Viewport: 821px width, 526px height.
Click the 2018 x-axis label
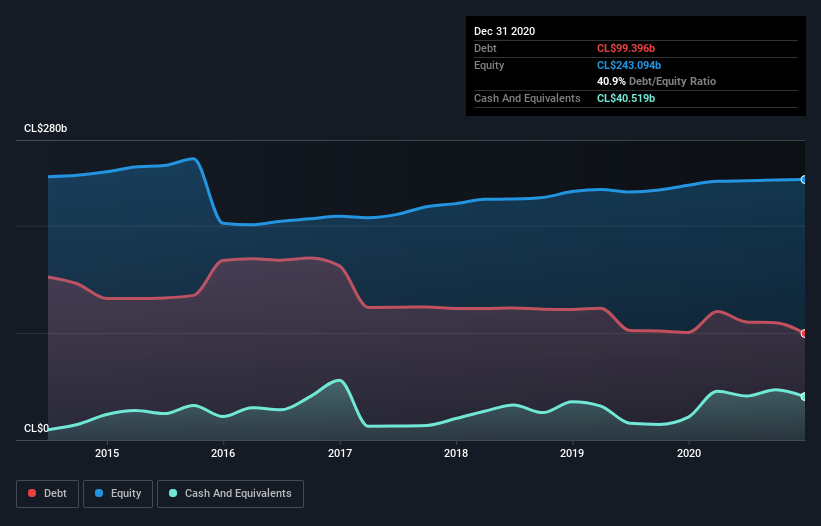[456, 453]
